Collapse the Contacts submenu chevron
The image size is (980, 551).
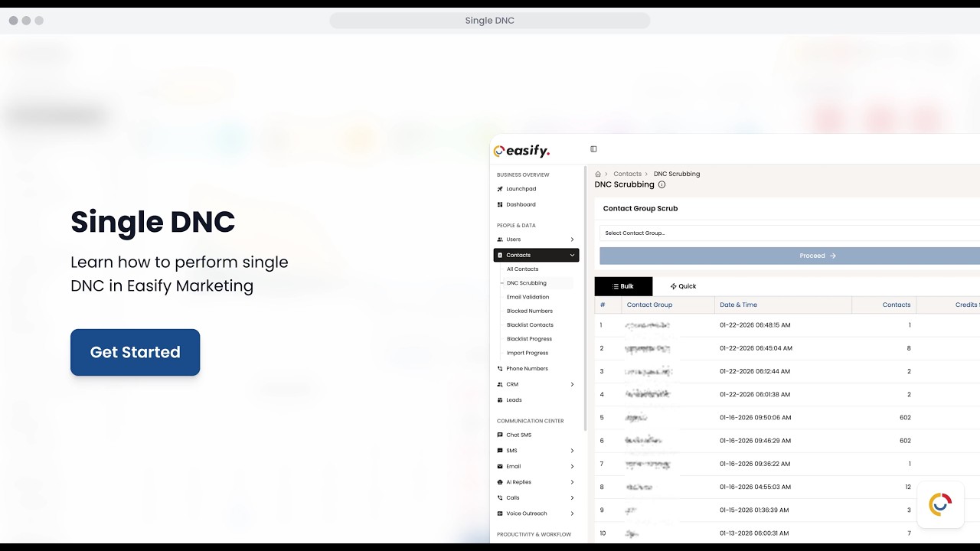(572, 255)
